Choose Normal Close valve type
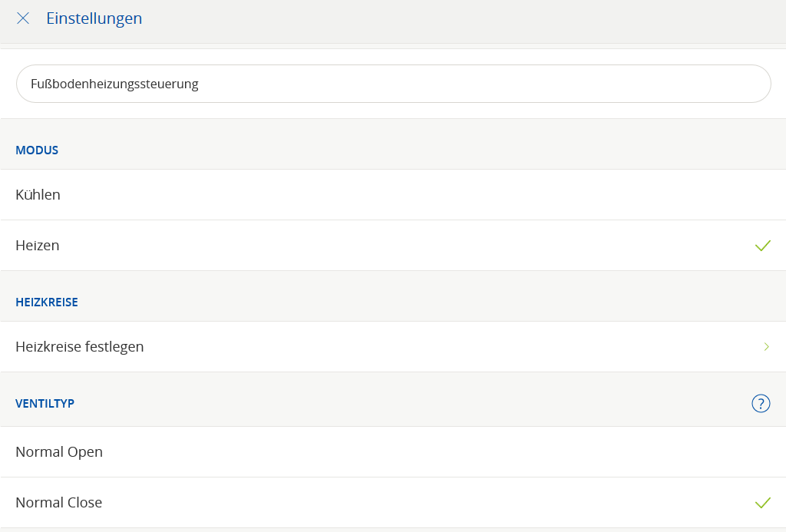The width and height of the screenshot is (786, 532). pyautogui.click(x=59, y=503)
